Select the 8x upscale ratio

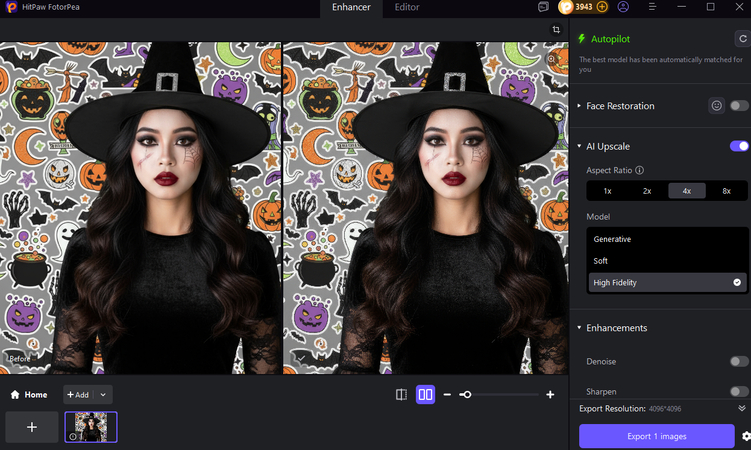(x=727, y=190)
